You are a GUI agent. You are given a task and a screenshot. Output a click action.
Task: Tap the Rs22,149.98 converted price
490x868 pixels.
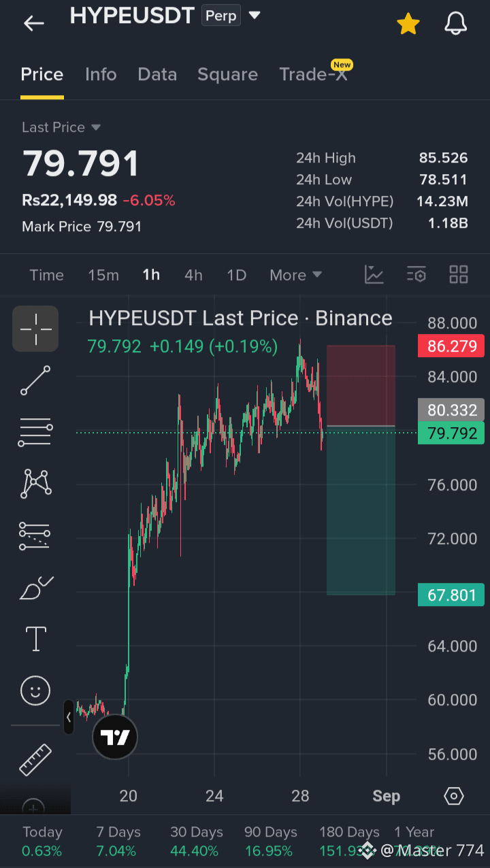(69, 200)
